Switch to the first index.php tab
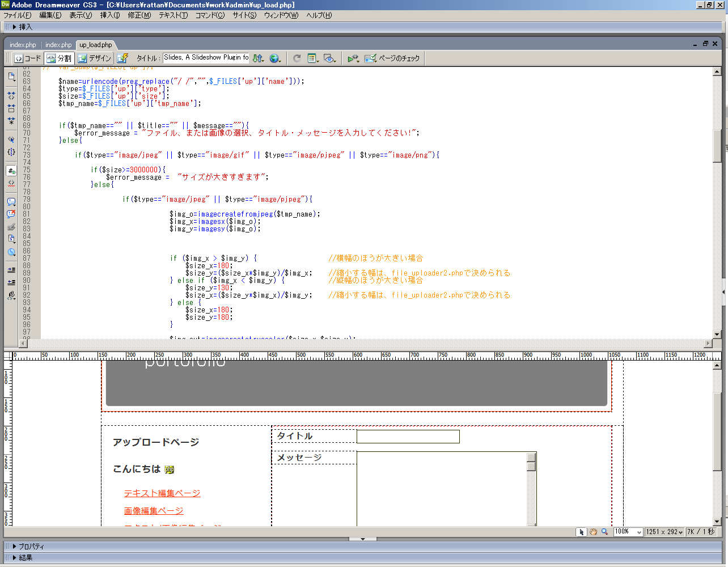728x567 pixels. (23, 44)
